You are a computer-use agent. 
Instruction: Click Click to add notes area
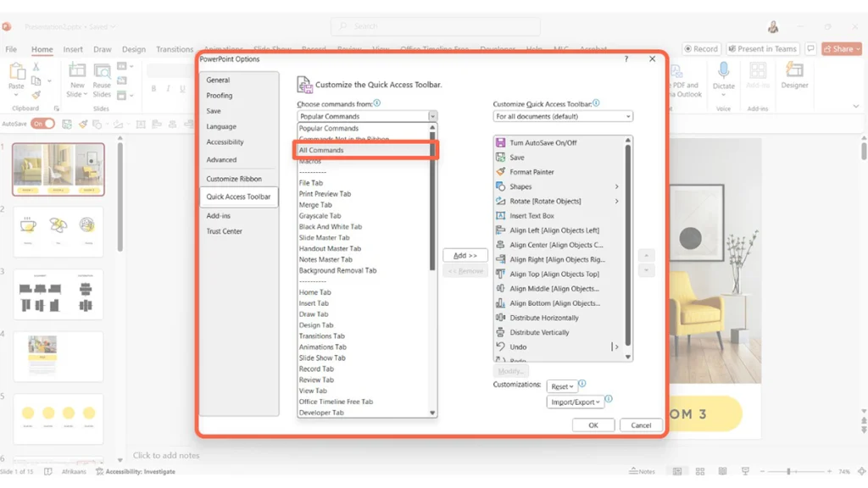(x=166, y=455)
